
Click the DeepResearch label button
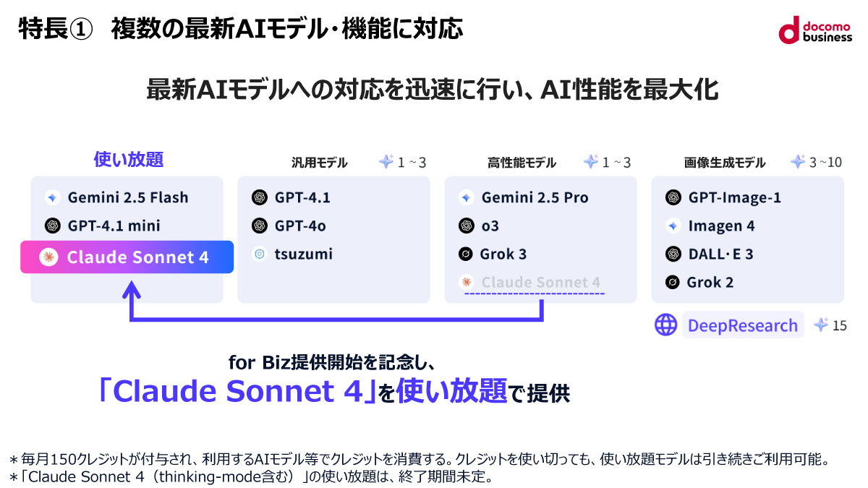tap(743, 325)
